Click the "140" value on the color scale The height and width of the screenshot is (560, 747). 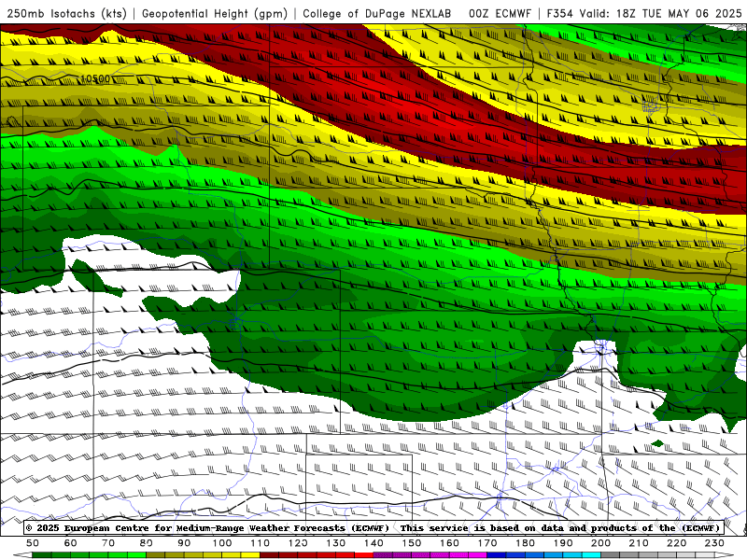click(373, 543)
